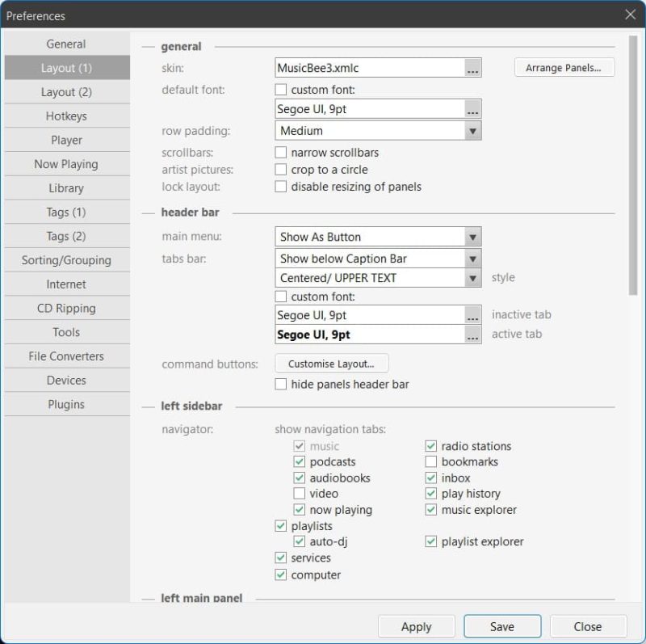Click the vertical scrollbar thumb

(x=633, y=165)
